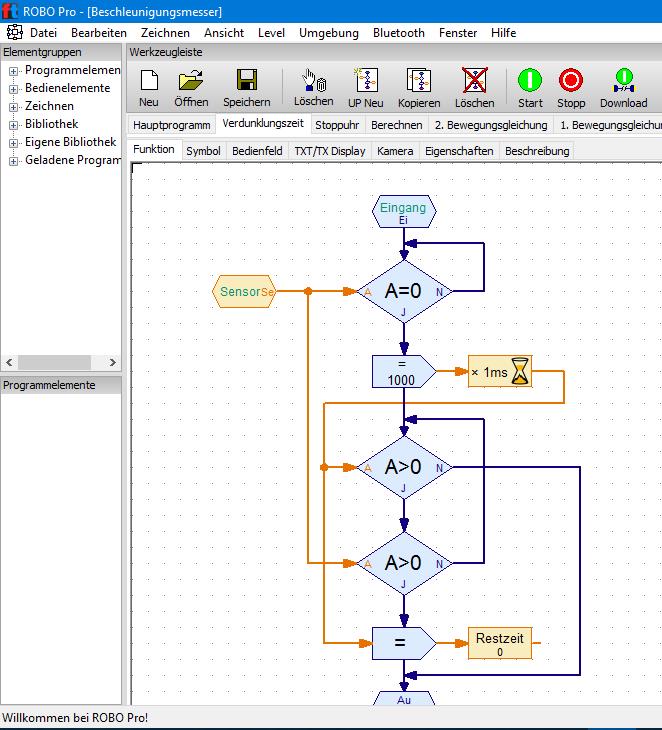Open the Funktion sub-tab

154,149
